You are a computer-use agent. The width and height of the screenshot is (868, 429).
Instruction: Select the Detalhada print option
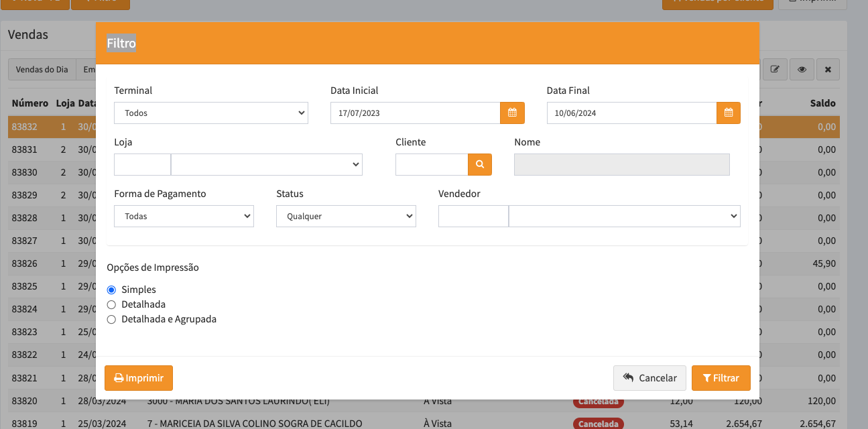point(112,304)
